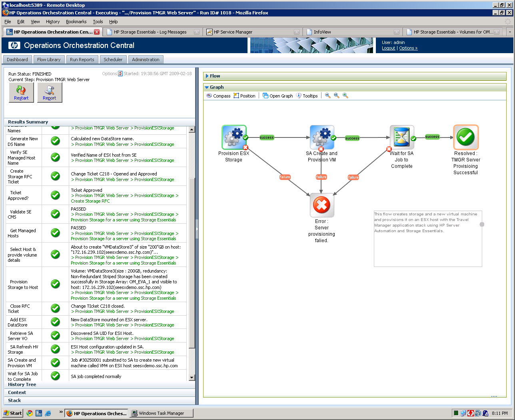Open the Tools menu

click(x=98, y=22)
